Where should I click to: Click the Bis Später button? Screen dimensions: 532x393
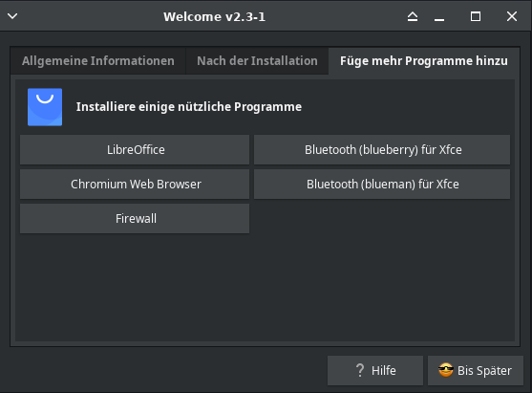coord(476,371)
